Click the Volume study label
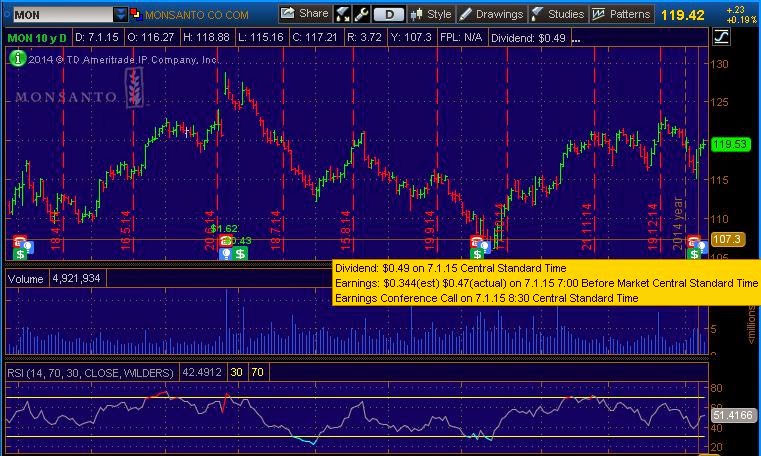761x456 pixels. pyautogui.click(x=26, y=279)
